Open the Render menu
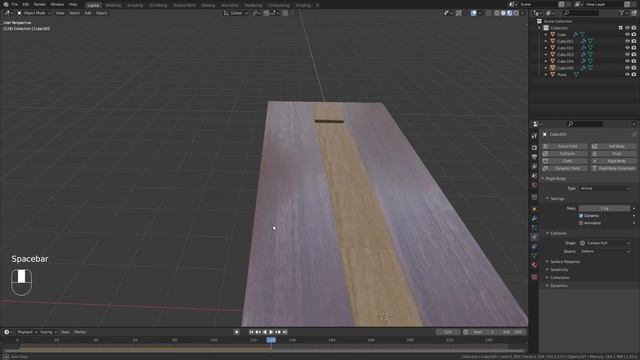 pos(40,4)
